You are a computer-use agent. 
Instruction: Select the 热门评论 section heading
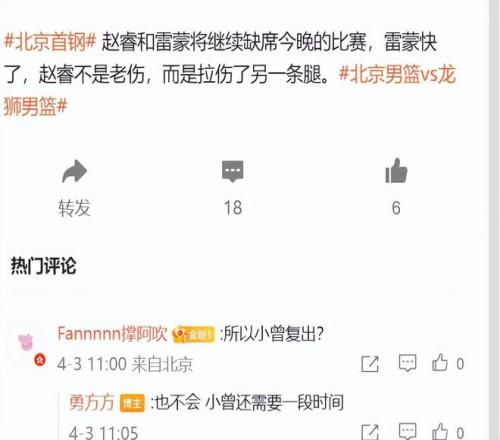(43, 266)
